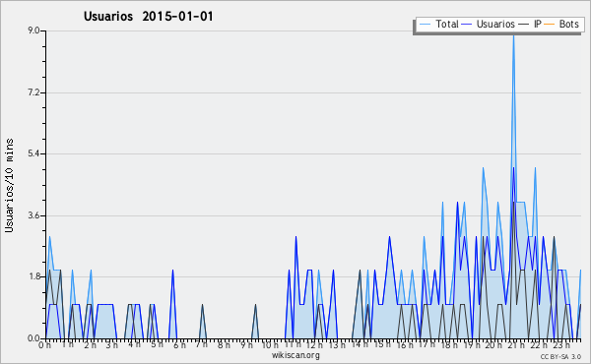
Task: Click the 0.0 y-axis value
Action: (x=33, y=338)
